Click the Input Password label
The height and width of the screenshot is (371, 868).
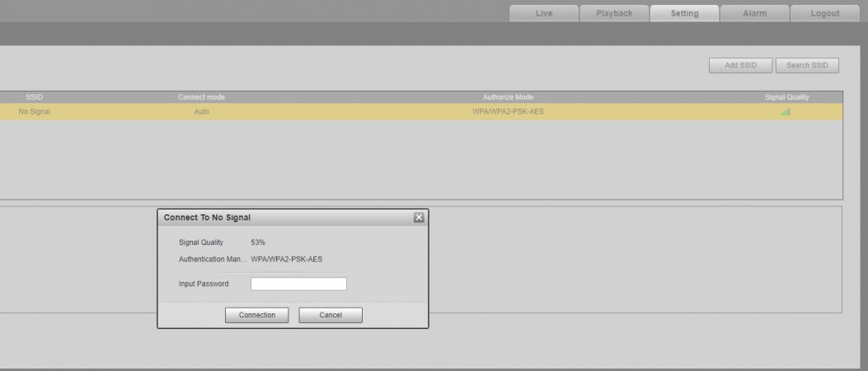click(x=204, y=284)
